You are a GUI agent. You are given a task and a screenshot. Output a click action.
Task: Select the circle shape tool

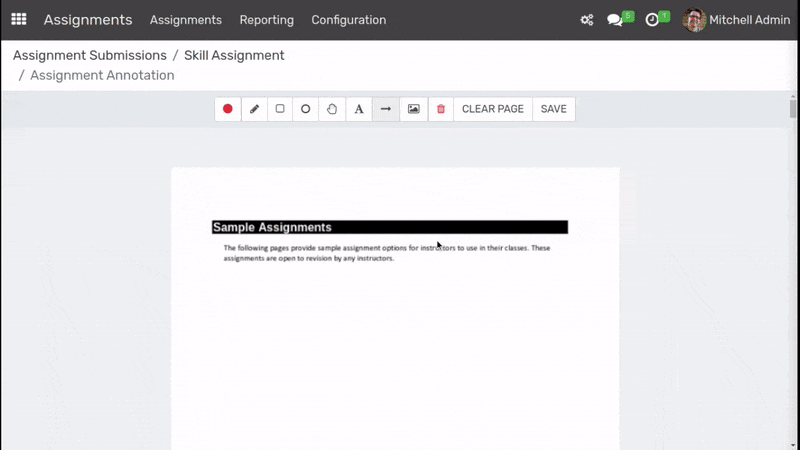pyautogui.click(x=306, y=109)
